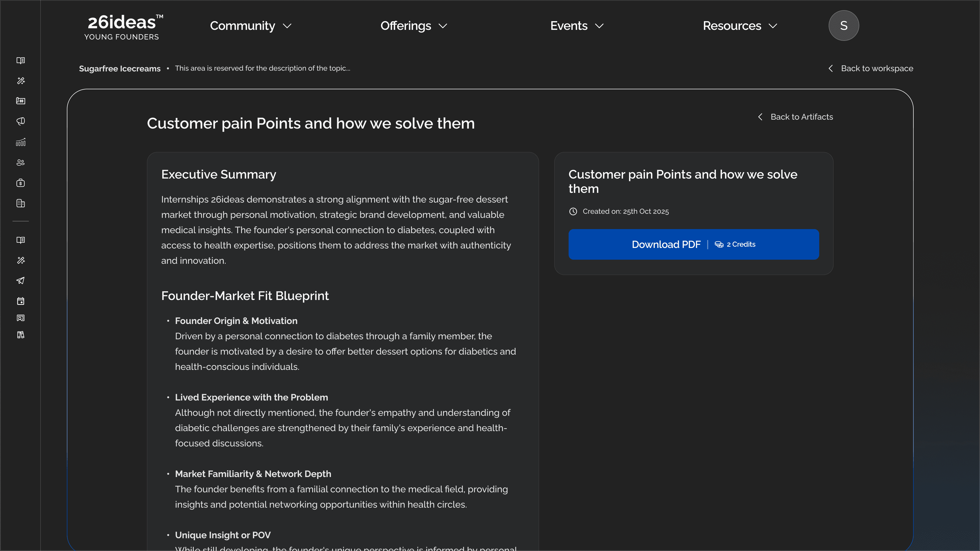Open the user avatar labeled S
980x551 pixels.
click(x=843, y=26)
